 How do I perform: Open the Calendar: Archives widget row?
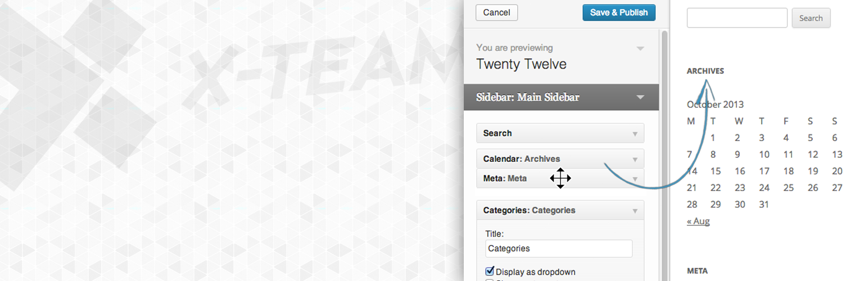(560, 159)
